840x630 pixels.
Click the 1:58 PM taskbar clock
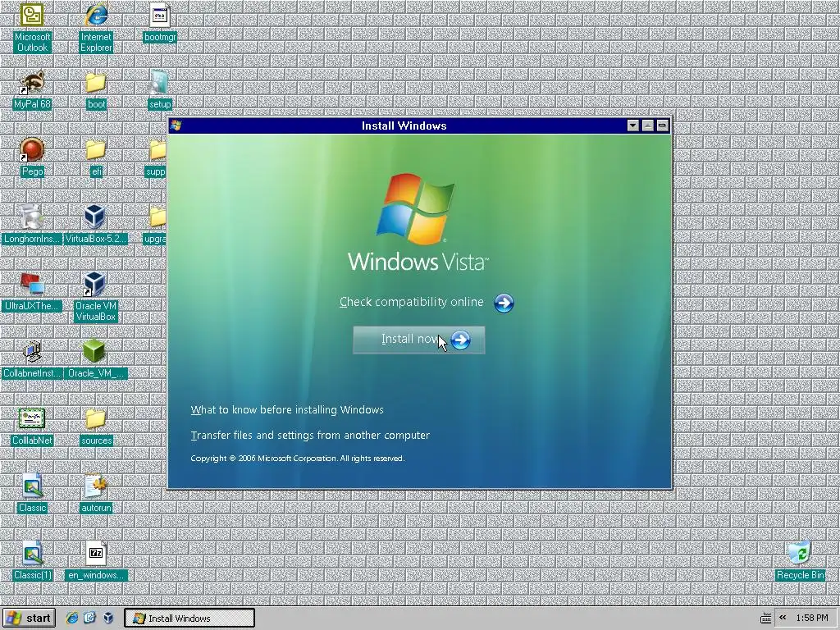pos(811,619)
